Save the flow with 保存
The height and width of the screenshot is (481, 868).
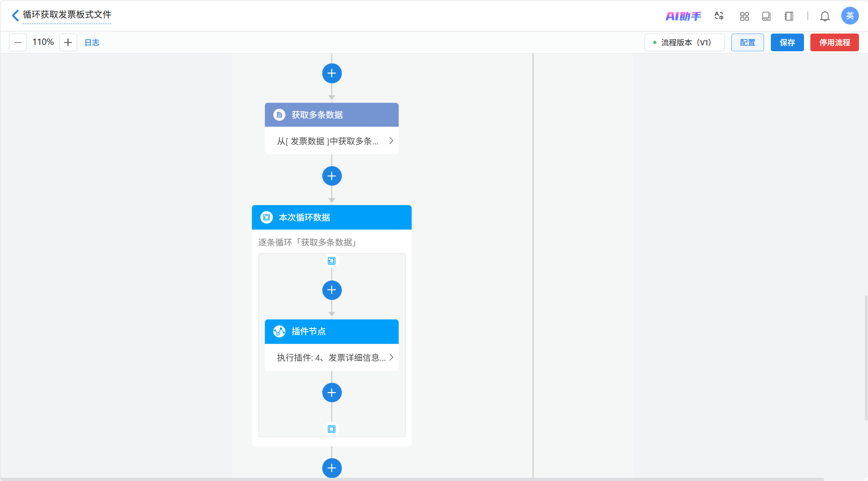click(787, 43)
